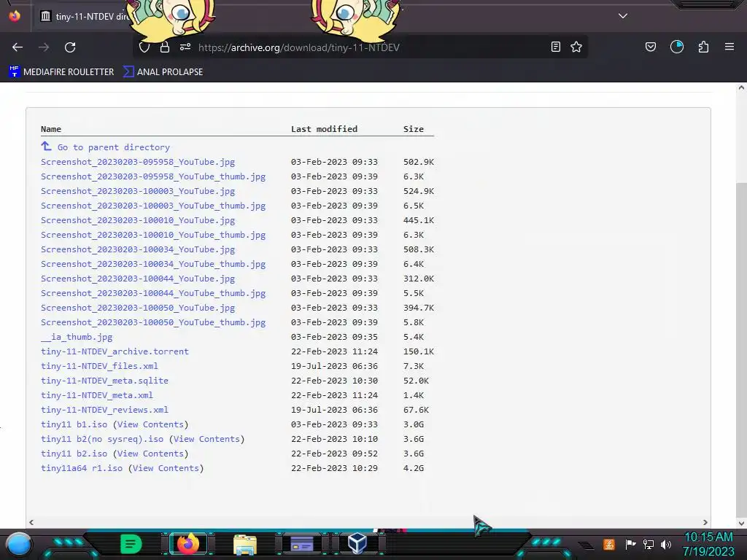Image resolution: width=747 pixels, height=560 pixels.
Task: Click the Size column header
Action: [x=413, y=129]
